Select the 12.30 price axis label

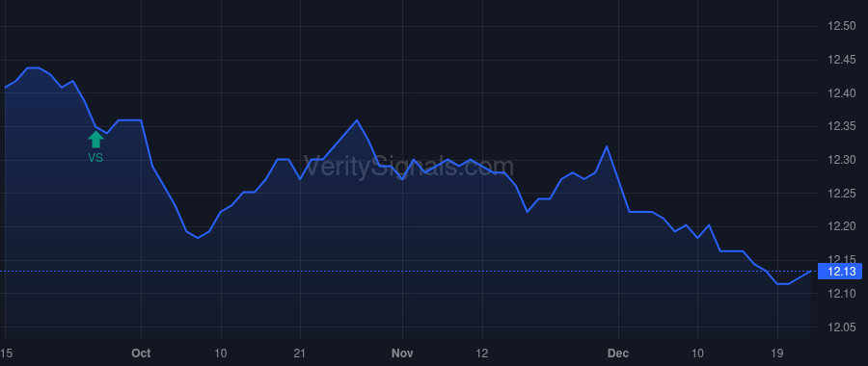click(841, 160)
